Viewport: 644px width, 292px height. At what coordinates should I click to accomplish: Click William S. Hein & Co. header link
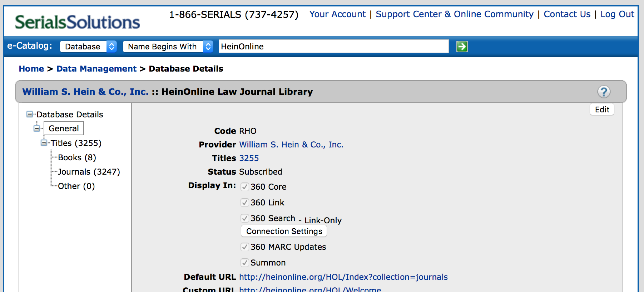click(x=85, y=92)
